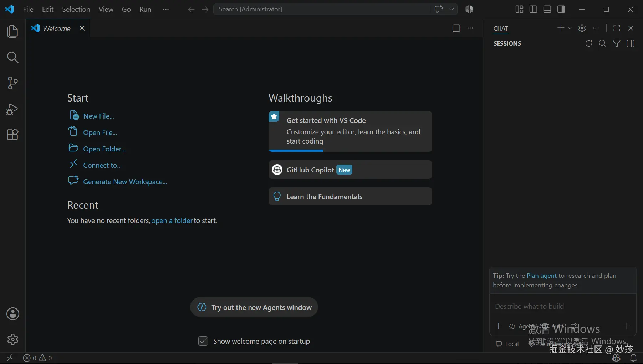
Task: Follow the Plan agent link in tip
Action: (x=541, y=275)
